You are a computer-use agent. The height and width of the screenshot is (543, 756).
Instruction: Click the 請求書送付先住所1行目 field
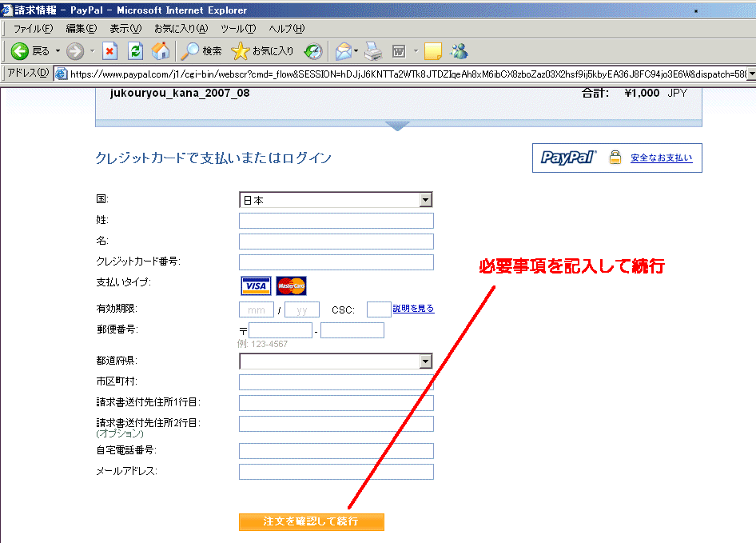click(x=336, y=403)
